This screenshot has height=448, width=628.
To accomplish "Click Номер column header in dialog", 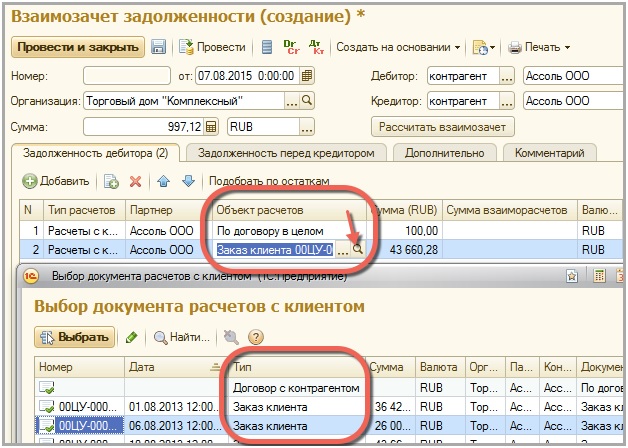I will [x=80, y=367].
